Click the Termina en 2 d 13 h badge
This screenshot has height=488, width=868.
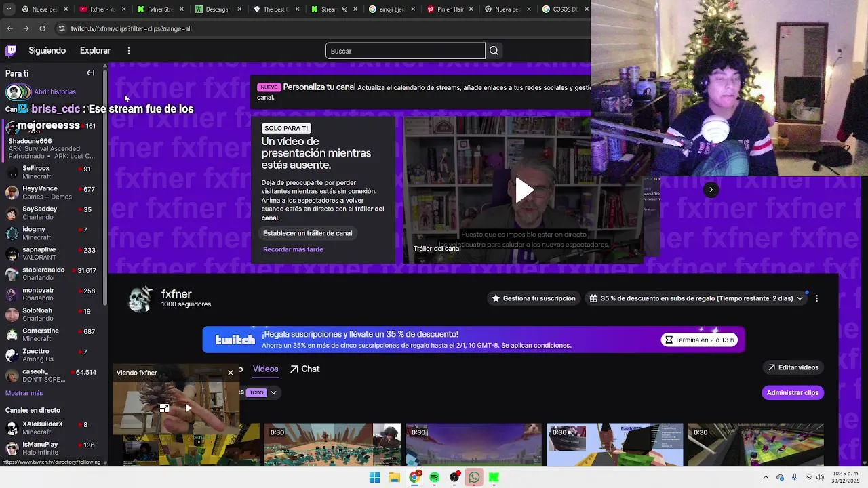699,340
